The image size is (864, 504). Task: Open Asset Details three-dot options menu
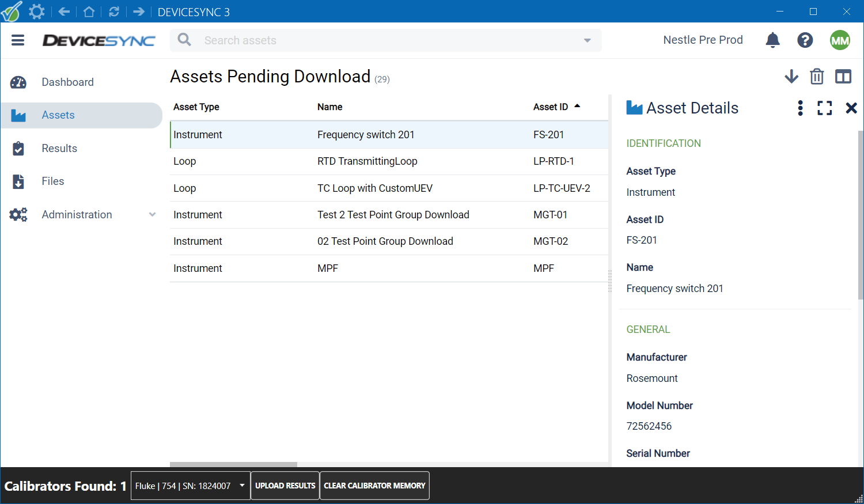click(x=800, y=108)
